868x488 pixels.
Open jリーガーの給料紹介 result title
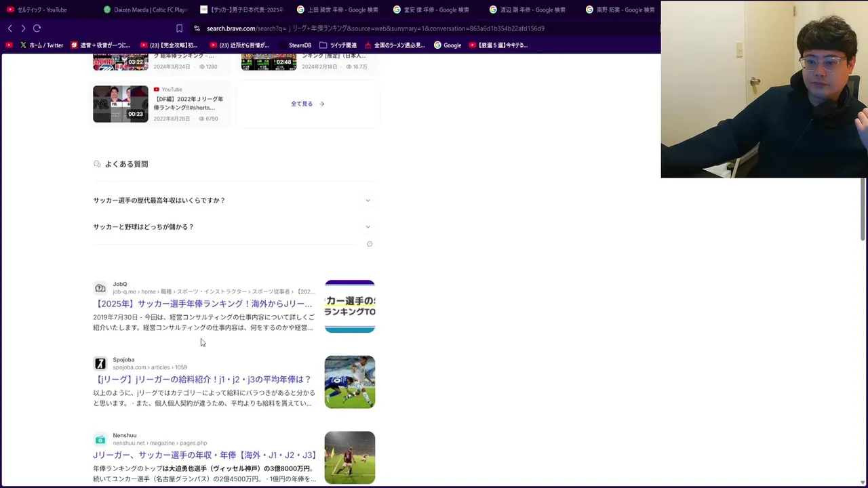(202, 380)
